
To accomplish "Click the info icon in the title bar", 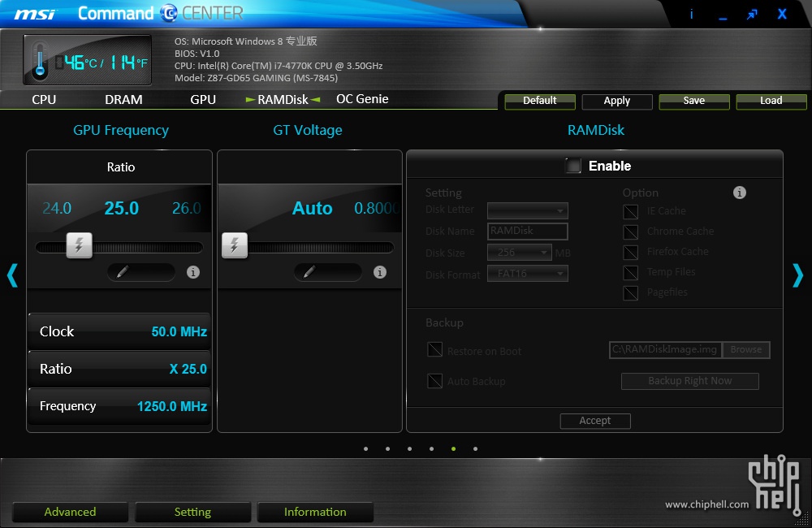I will point(691,14).
